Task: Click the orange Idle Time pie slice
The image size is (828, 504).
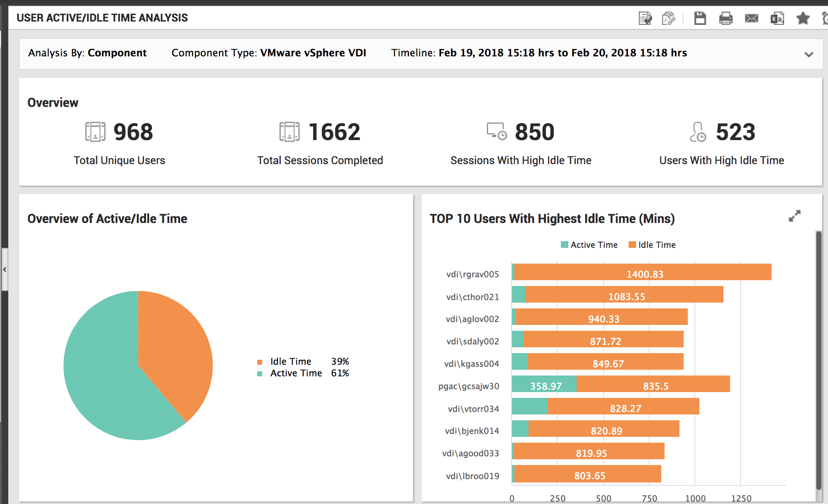Action: pyautogui.click(x=174, y=348)
